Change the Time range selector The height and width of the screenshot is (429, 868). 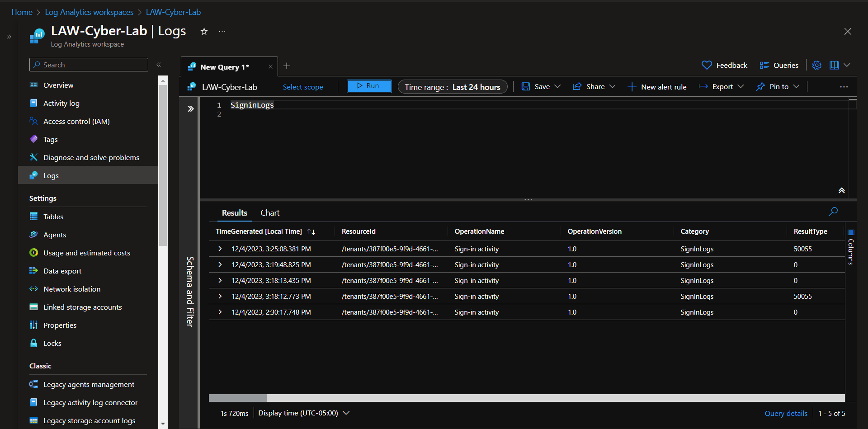pos(453,87)
